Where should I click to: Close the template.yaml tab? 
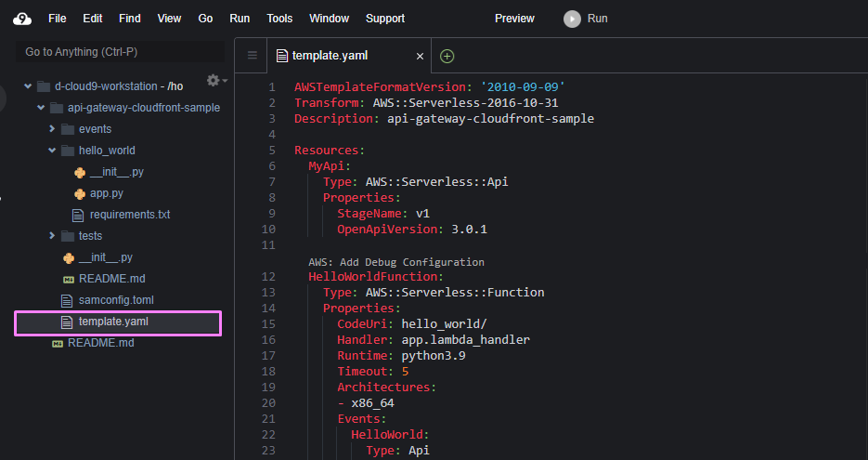point(420,56)
